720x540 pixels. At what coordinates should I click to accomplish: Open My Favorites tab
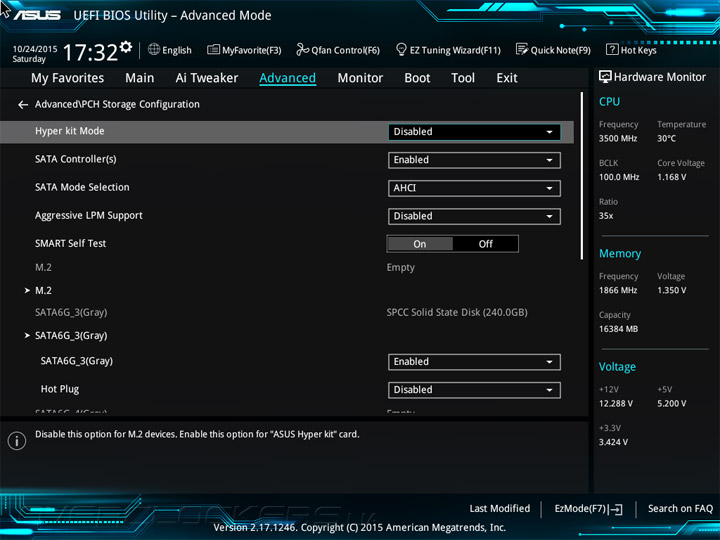pos(68,78)
